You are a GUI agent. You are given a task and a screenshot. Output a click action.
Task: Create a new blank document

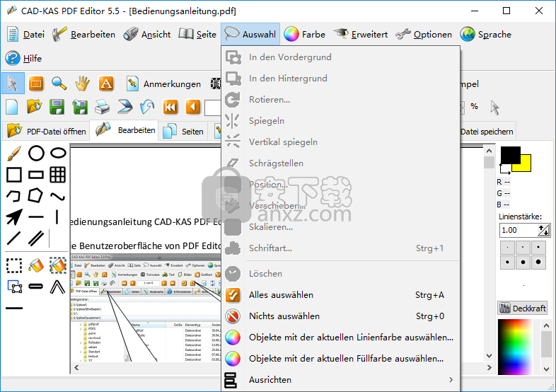pyautogui.click(x=12, y=107)
